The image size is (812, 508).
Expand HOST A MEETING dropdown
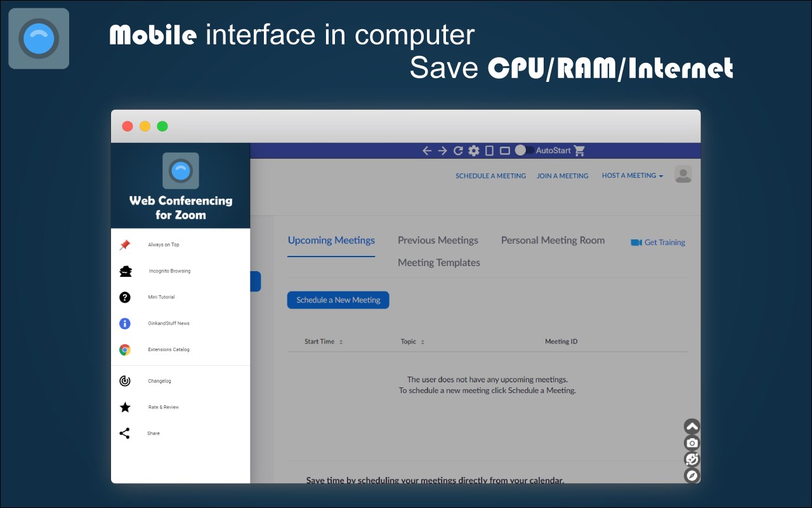tap(632, 175)
